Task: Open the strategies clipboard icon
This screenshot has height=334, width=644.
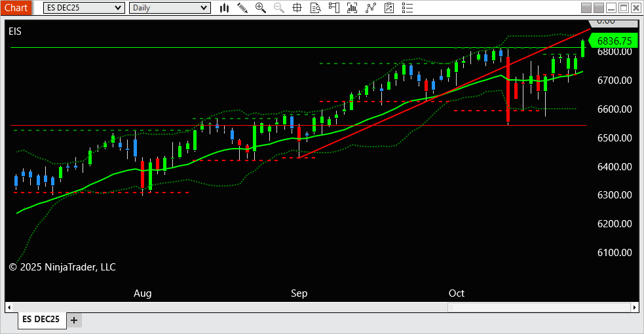Action: pyautogui.click(x=389, y=8)
